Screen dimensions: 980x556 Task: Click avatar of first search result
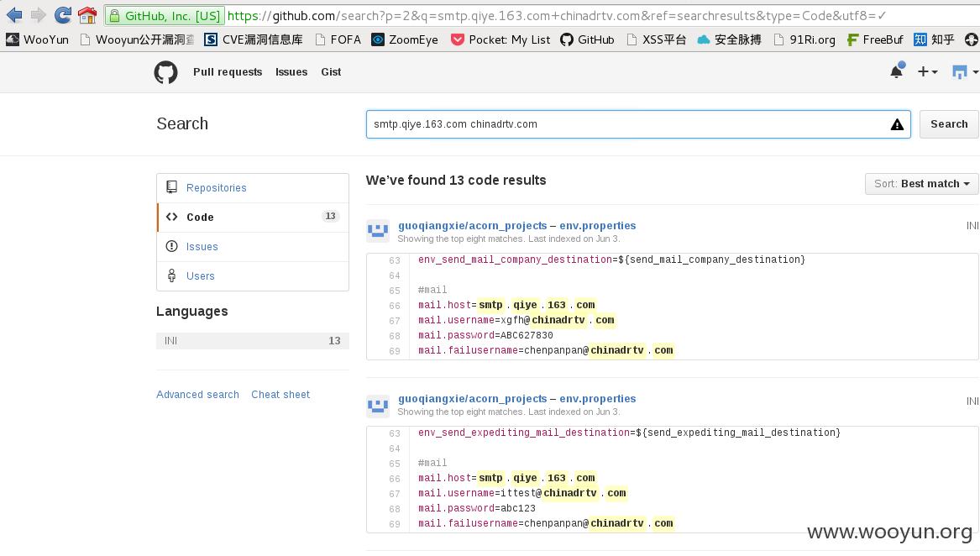tap(378, 231)
